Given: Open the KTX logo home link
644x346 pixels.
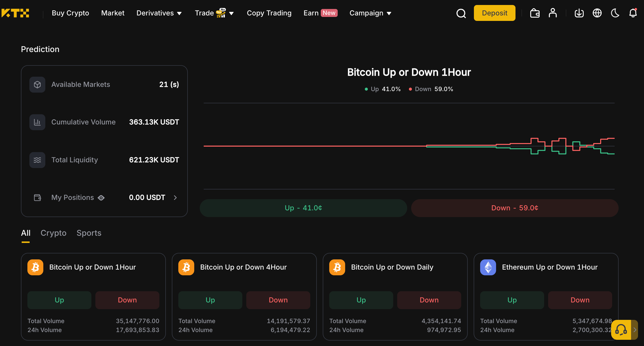Looking at the screenshot, I should (15, 13).
